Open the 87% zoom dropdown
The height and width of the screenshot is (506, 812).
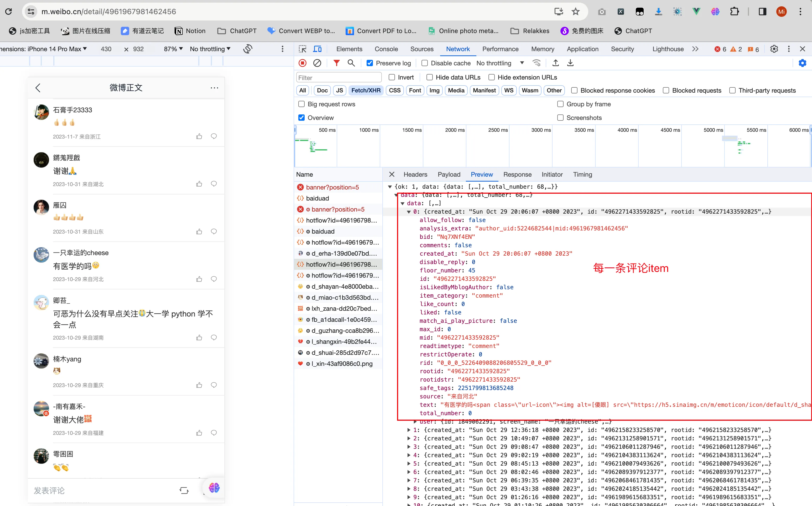click(173, 49)
